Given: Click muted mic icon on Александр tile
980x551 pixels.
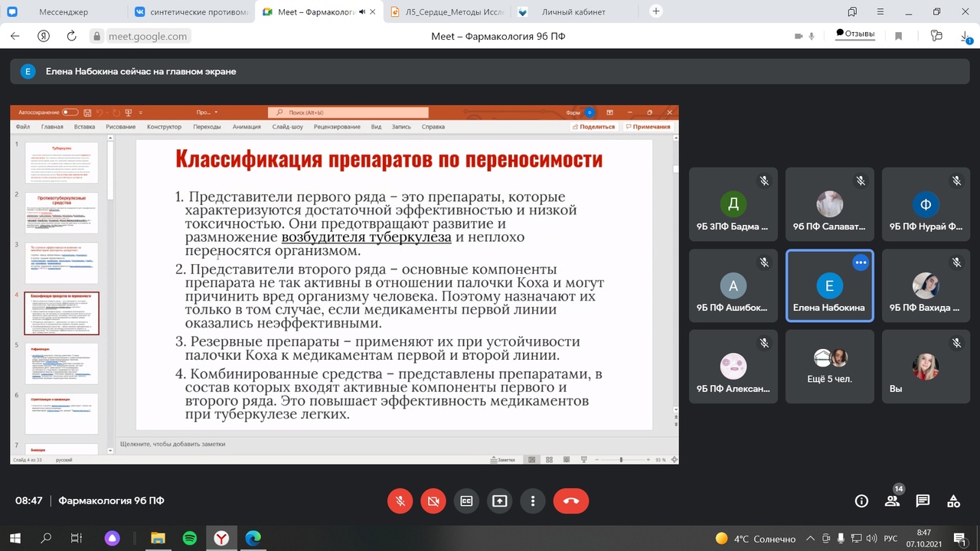Looking at the screenshot, I should click(x=764, y=343).
